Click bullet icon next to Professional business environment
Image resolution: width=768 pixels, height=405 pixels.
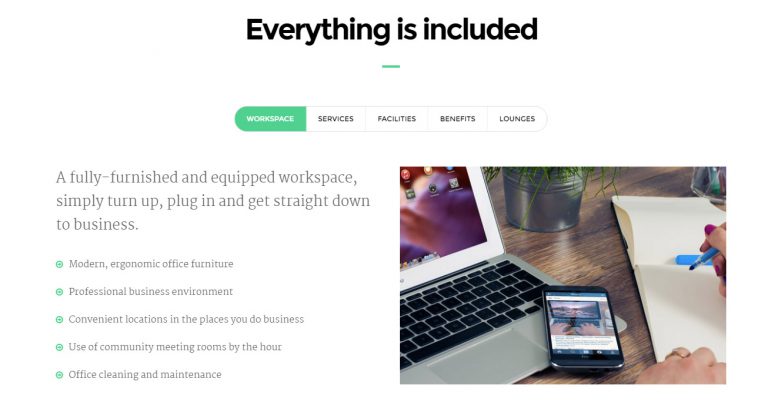(x=60, y=292)
